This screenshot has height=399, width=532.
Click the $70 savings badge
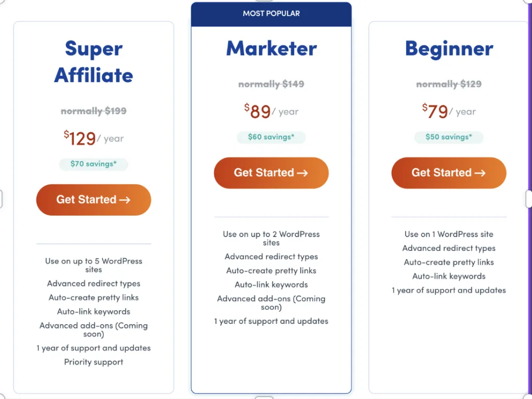coord(94,164)
